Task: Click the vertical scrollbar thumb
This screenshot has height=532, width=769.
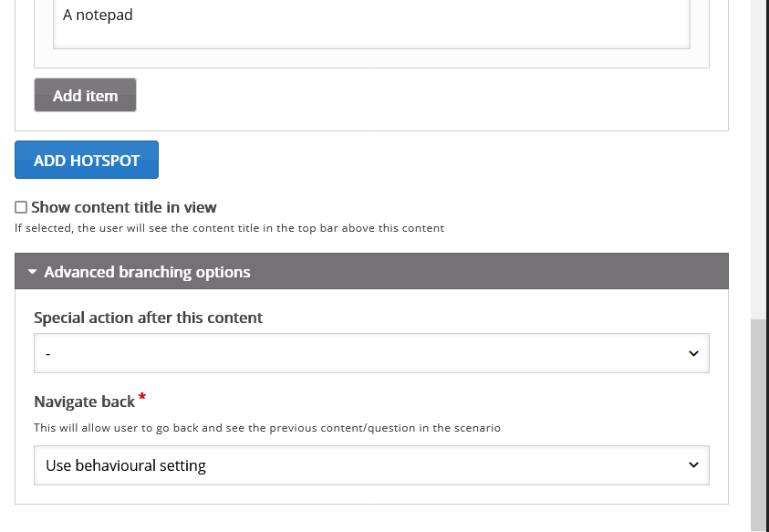Action: tap(759, 424)
